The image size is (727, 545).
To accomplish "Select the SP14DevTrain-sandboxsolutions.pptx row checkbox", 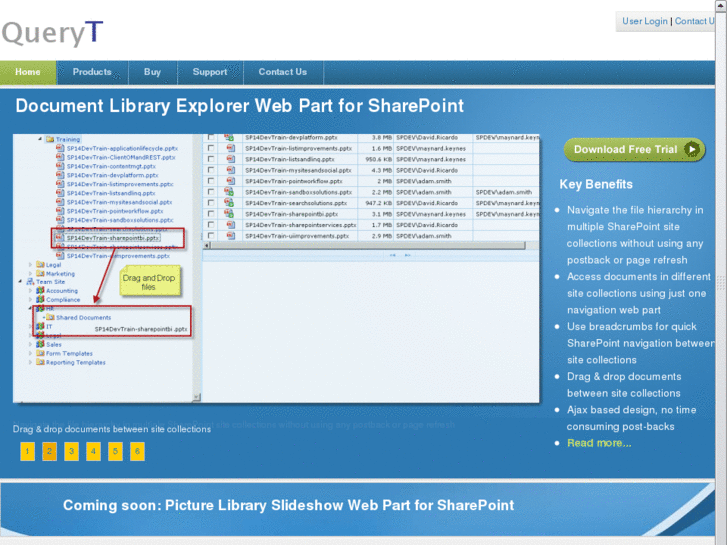I will coord(211,192).
